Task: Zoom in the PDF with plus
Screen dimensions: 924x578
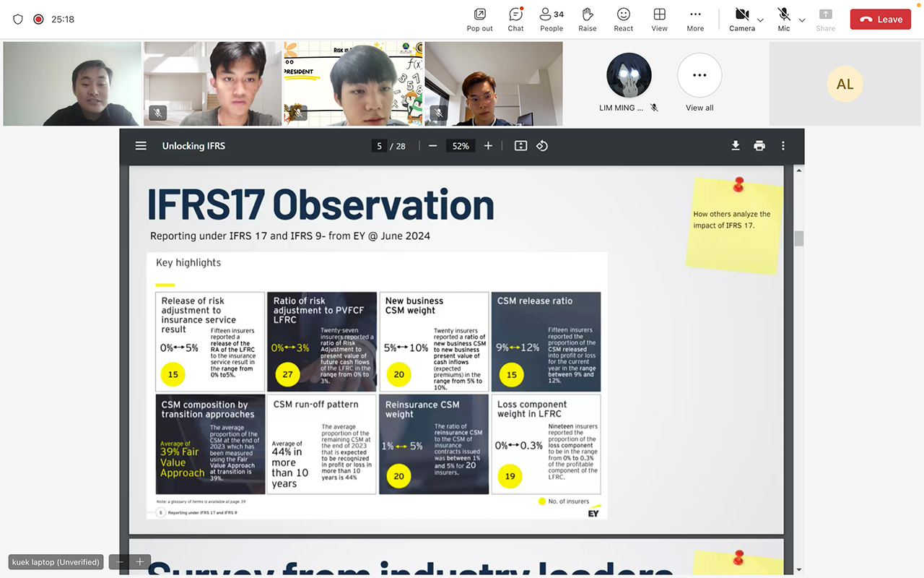Action: pos(488,146)
